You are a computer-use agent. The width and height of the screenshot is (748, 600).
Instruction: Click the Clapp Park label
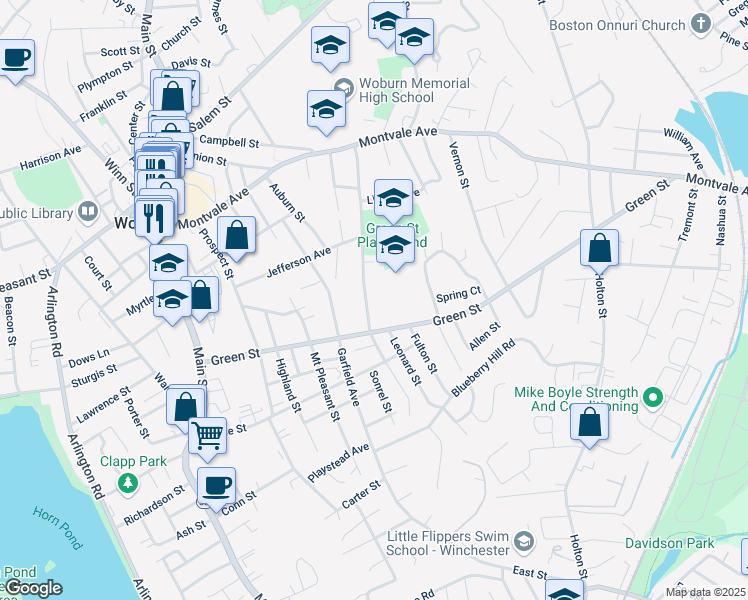[x=134, y=461]
